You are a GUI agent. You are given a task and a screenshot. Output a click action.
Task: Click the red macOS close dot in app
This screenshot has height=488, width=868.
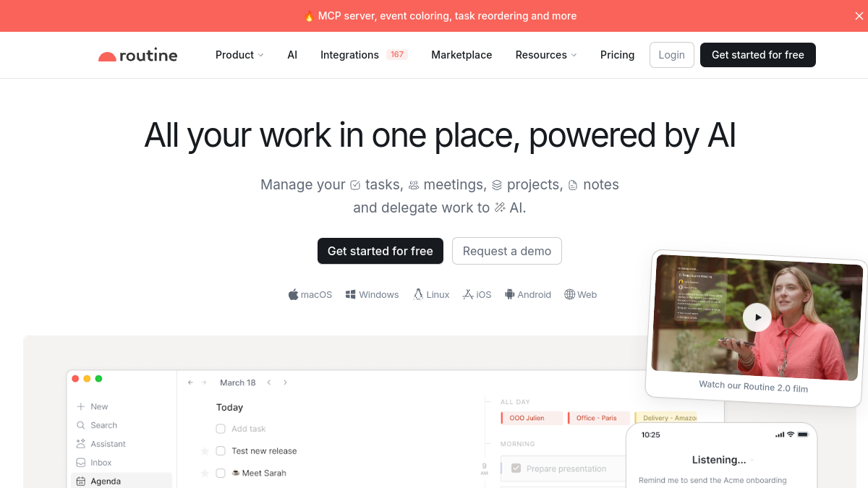[75, 379]
